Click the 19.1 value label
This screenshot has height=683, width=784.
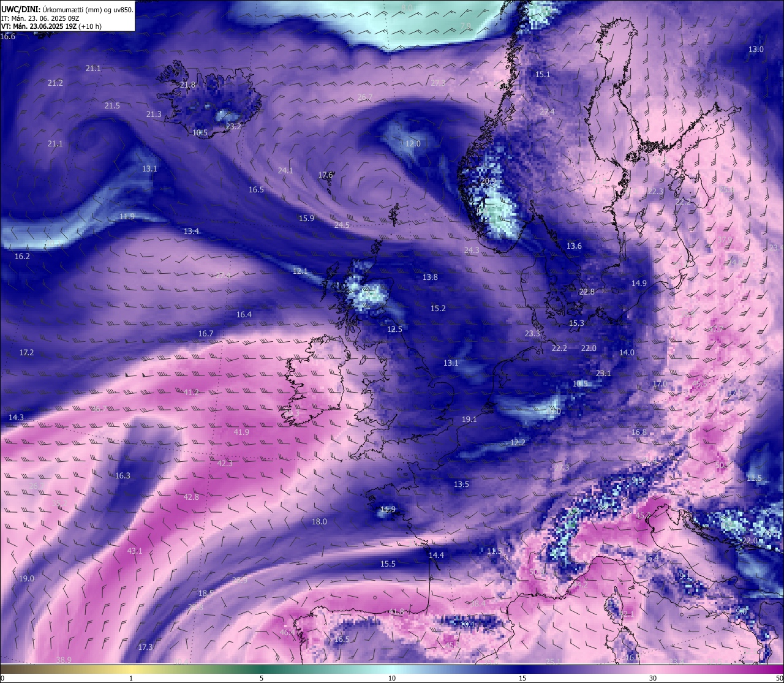click(x=469, y=420)
